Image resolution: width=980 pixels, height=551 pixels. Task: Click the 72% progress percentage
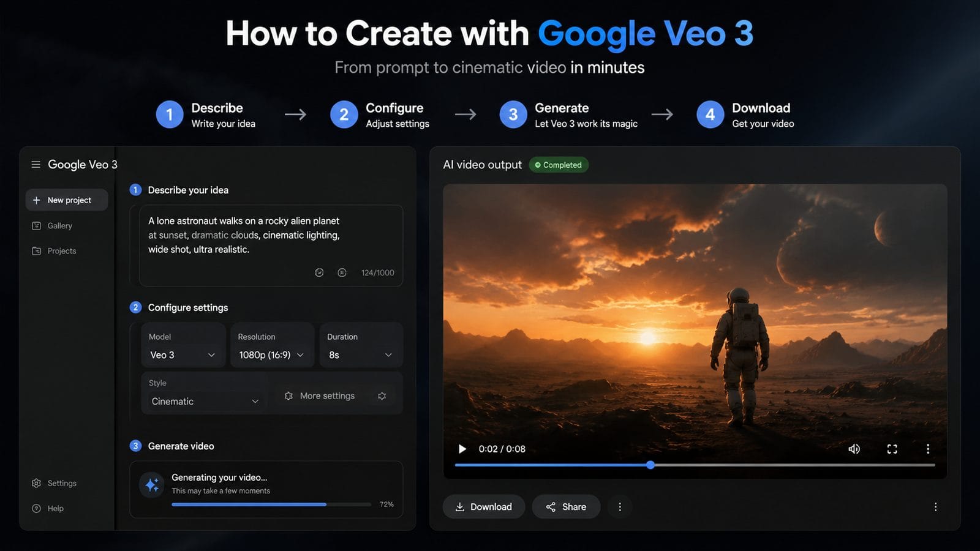(386, 504)
